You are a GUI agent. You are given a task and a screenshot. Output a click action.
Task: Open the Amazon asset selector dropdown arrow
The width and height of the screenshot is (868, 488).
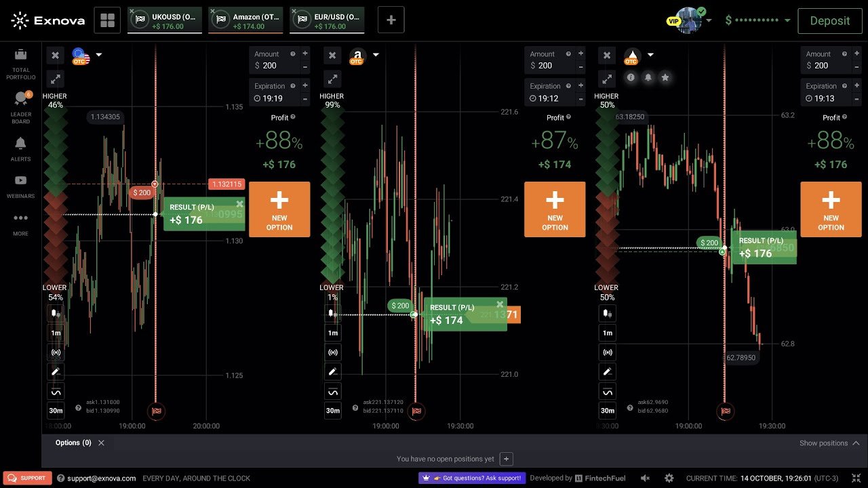coord(376,55)
